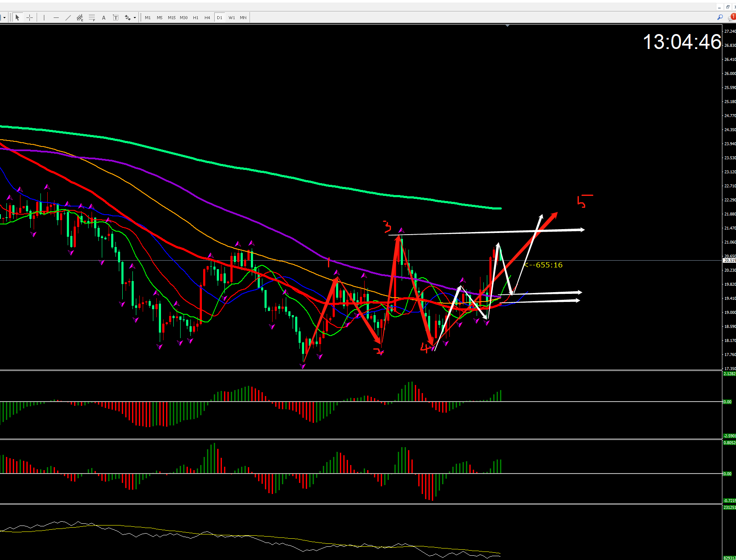Click the M15 timeframe button
This screenshot has height=560, width=736.
(172, 17)
